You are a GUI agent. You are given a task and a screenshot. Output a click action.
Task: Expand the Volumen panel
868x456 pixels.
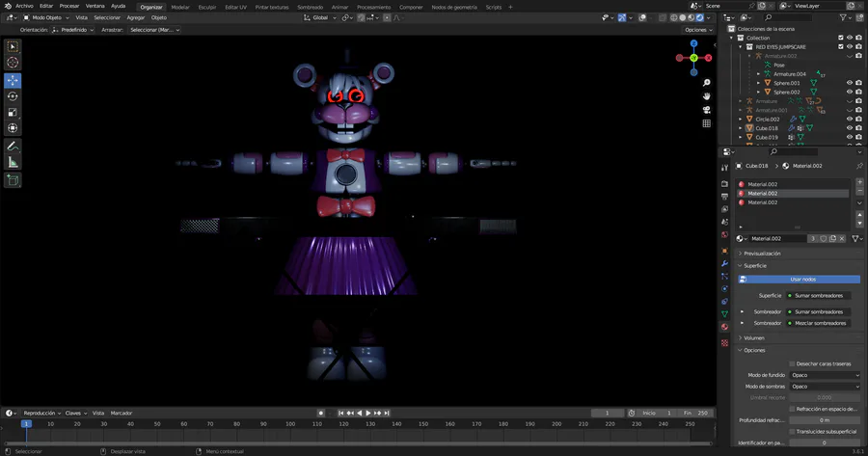(x=753, y=337)
